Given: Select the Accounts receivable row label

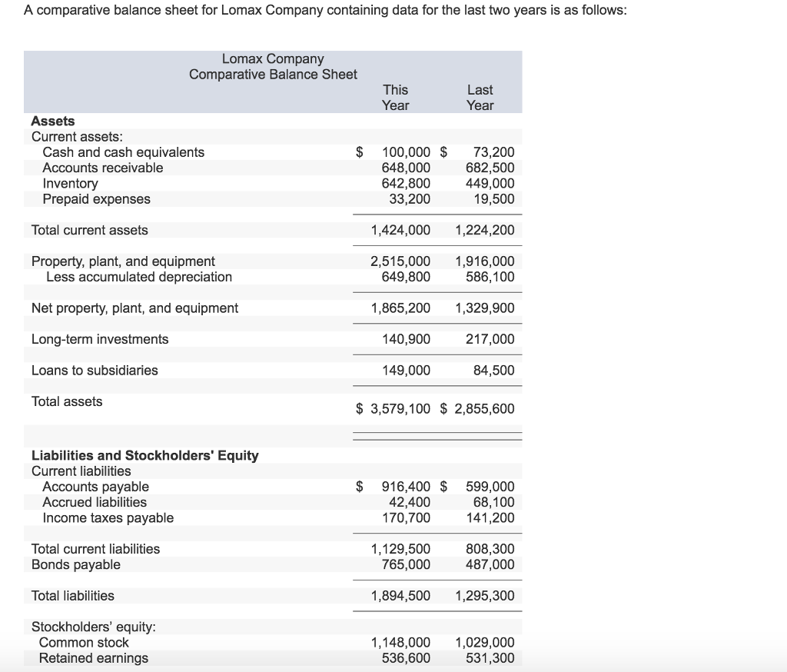Looking at the screenshot, I should (104, 167).
